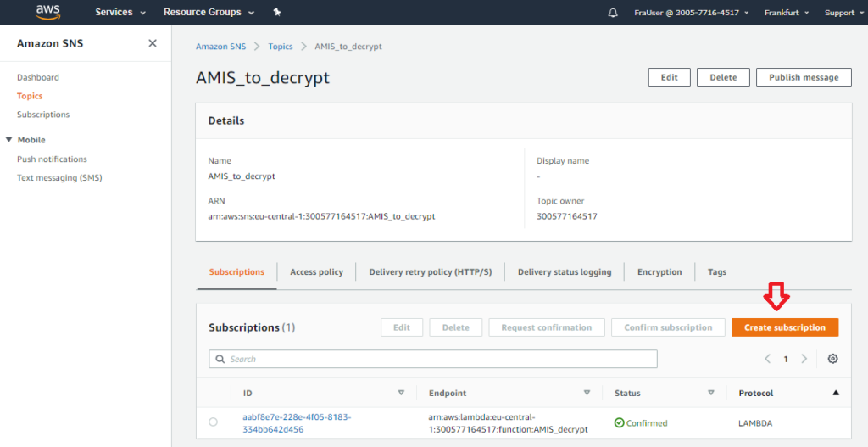The width and height of the screenshot is (868, 447).
Task: Open the Services dropdown menu
Action: (120, 13)
